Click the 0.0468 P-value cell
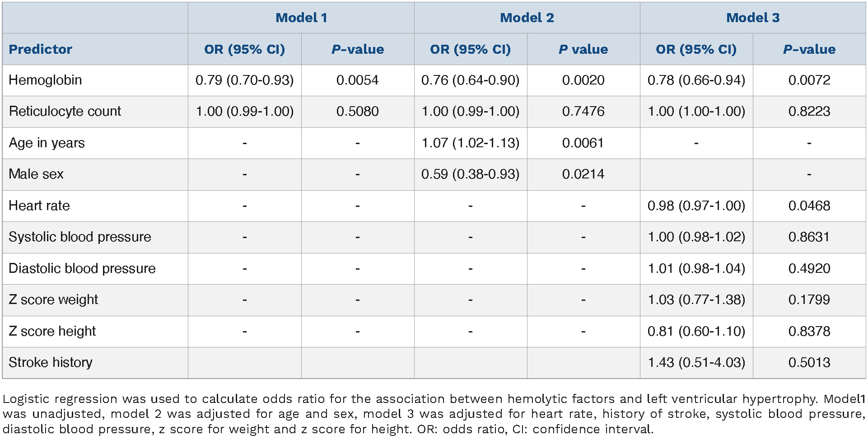Screen dimensions: 868x440 click(x=809, y=206)
